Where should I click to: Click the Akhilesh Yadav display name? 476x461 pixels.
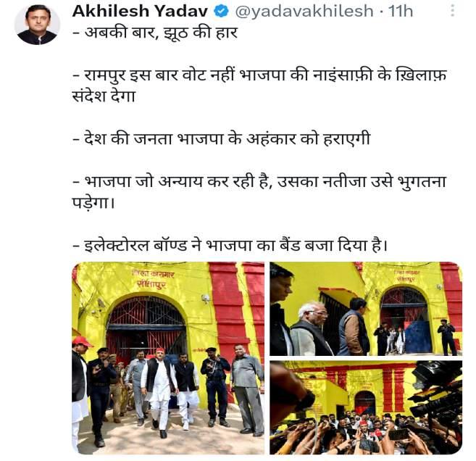point(141,12)
